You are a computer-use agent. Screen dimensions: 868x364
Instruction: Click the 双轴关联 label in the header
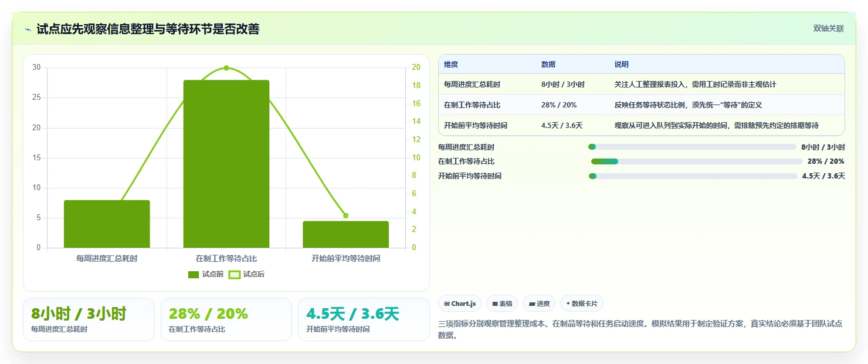point(828,28)
